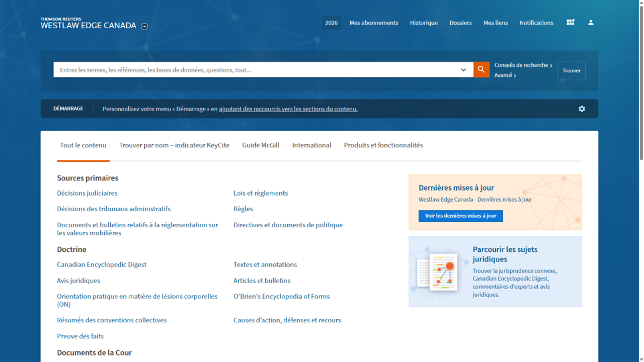Open the Historique menu

pos(424,23)
